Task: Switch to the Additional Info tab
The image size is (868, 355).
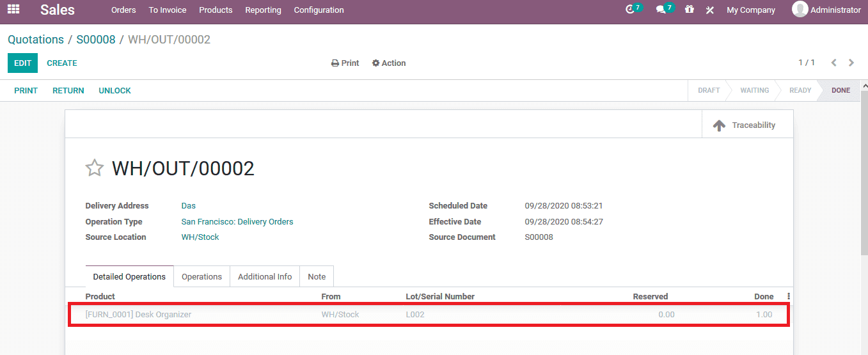Action: [x=265, y=277]
